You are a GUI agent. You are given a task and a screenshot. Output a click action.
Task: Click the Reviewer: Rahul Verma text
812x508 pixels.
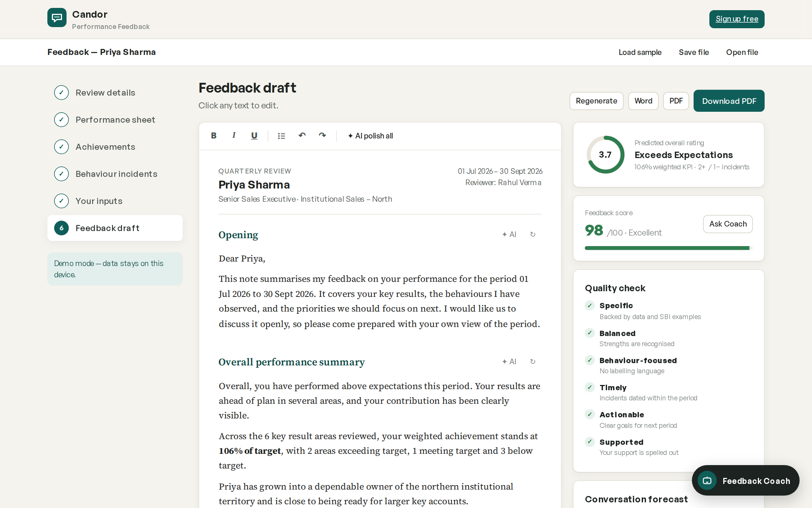(x=503, y=183)
